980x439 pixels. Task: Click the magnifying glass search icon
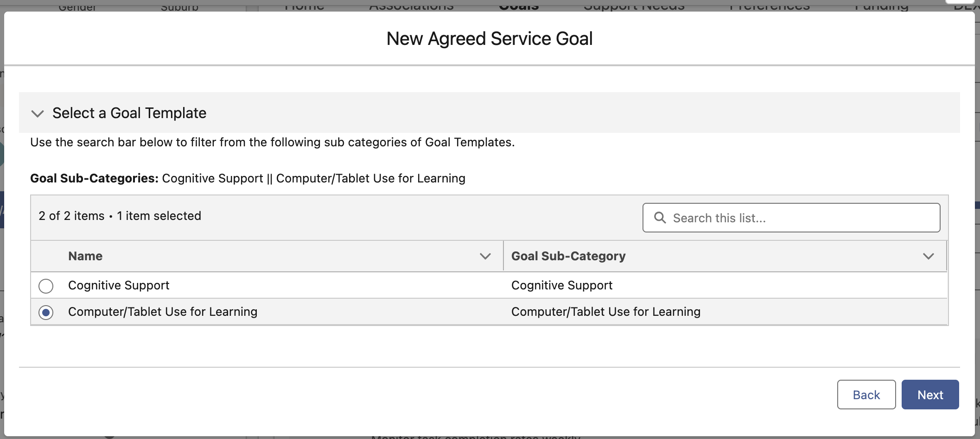[x=660, y=218]
